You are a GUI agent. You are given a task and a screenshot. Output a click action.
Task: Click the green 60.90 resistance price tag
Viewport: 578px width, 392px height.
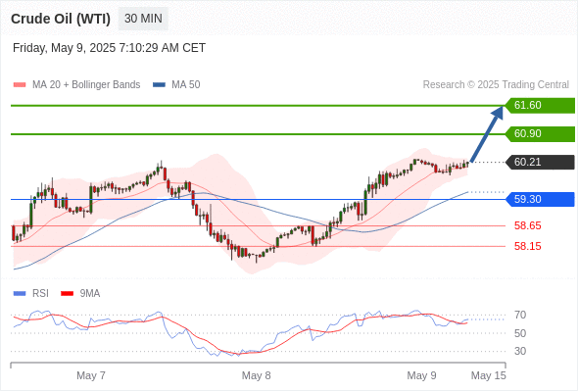(540, 134)
